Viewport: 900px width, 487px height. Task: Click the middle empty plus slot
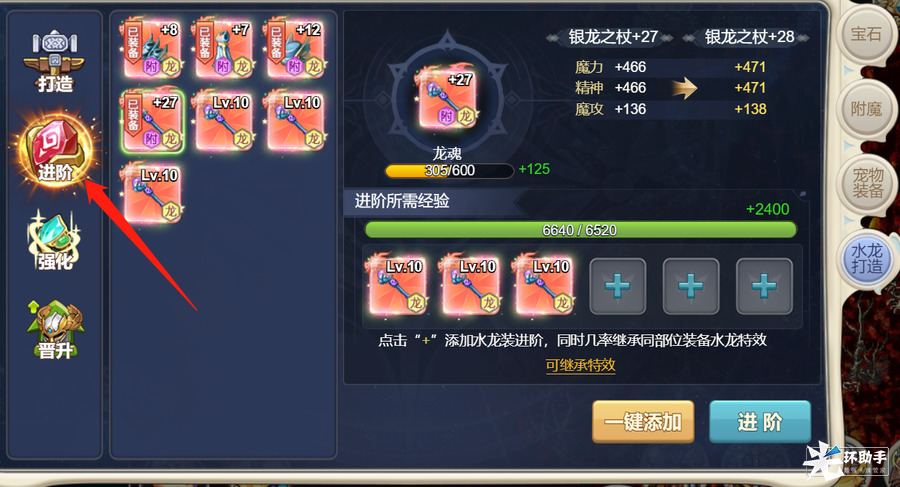click(x=690, y=286)
